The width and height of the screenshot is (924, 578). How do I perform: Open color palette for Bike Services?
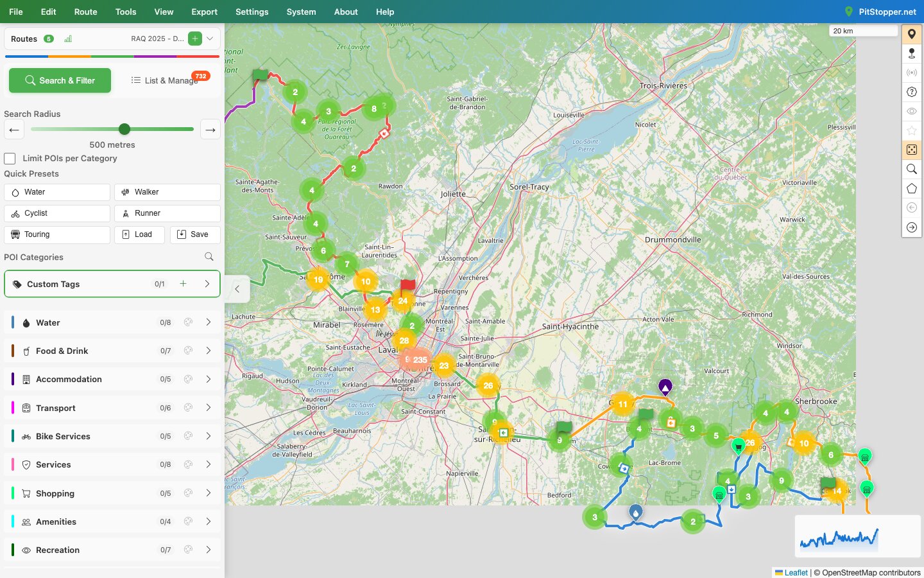click(188, 436)
